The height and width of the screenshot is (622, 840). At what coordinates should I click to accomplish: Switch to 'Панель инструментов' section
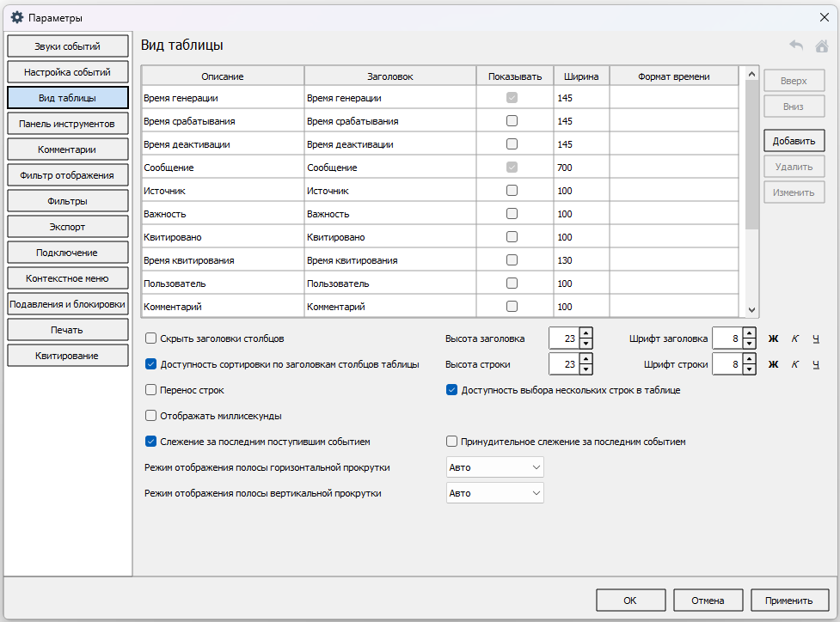[68, 124]
